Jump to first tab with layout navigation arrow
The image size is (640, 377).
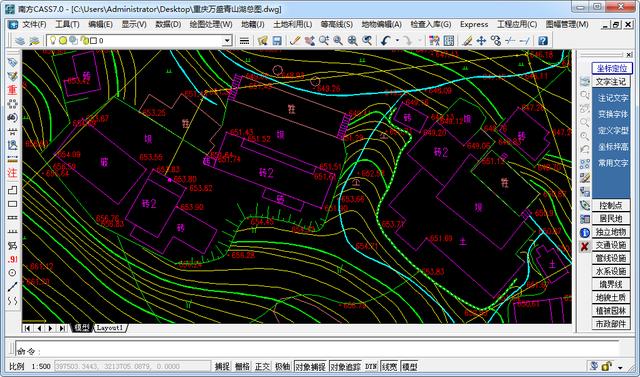27,328
